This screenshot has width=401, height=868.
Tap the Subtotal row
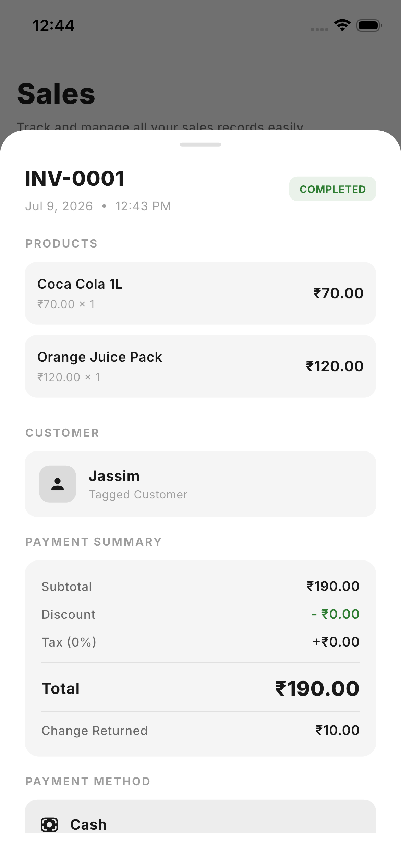[200, 587]
